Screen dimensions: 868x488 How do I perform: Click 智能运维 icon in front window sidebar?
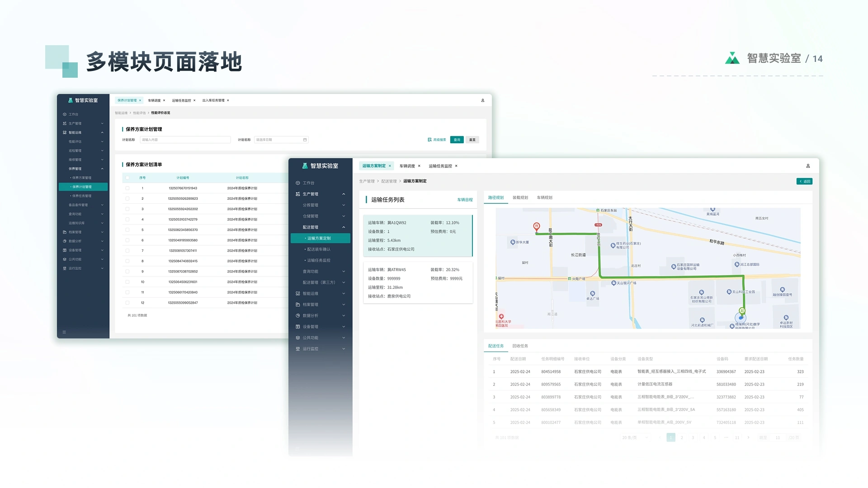click(x=298, y=294)
